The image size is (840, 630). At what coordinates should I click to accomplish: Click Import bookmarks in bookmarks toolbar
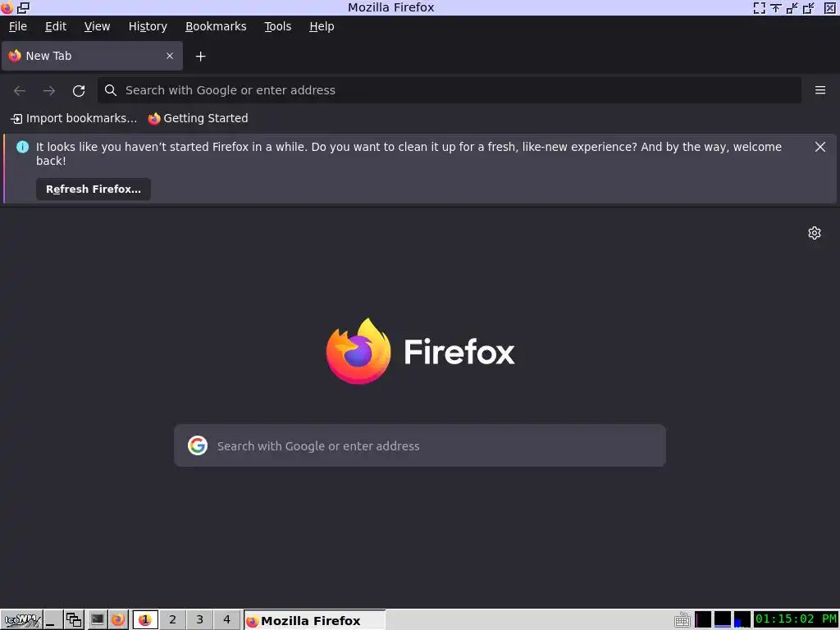pyautogui.click(x=74, y=118)
